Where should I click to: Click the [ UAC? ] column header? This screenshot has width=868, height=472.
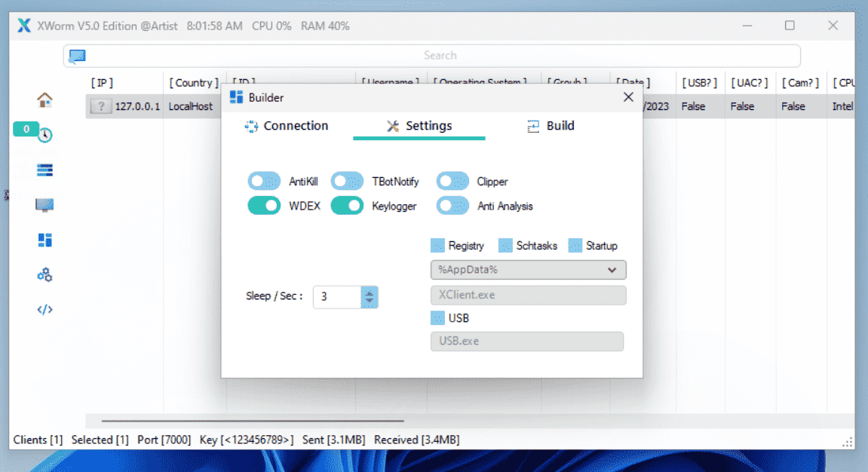(x=749, y=82)
